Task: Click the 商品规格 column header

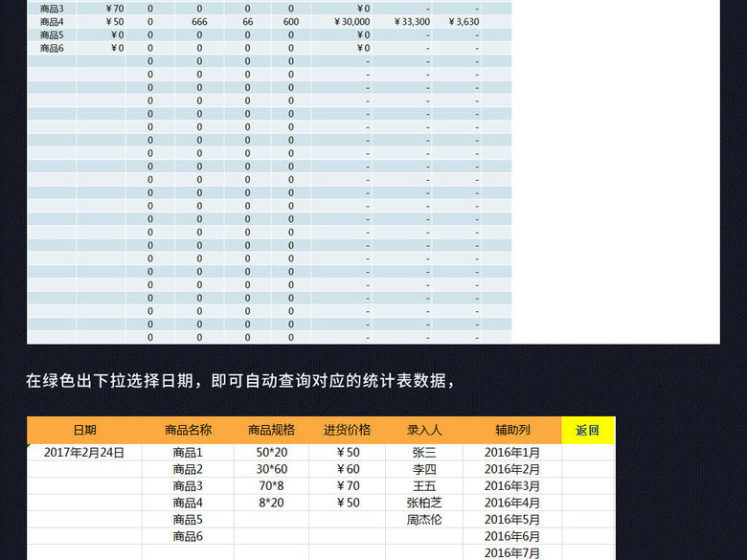Action: 271,431
